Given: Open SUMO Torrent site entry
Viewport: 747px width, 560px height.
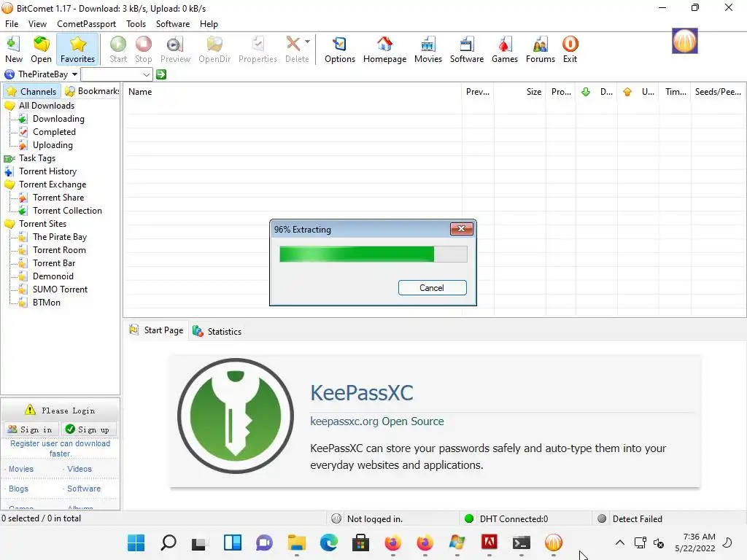Looking at the screenshot, I should tap(60, 289).
